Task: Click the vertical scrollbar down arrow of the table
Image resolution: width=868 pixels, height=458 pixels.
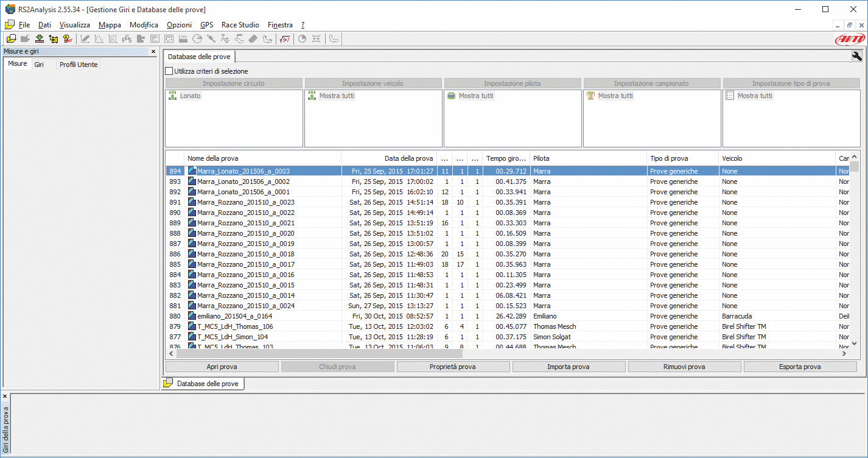Action: (x=855, y=343)
